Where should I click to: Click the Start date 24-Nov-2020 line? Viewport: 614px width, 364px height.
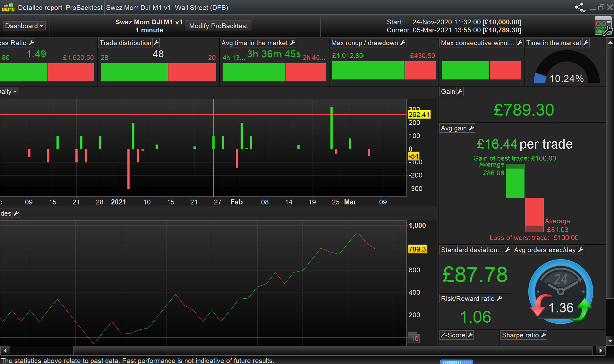(x=454, y=22)
